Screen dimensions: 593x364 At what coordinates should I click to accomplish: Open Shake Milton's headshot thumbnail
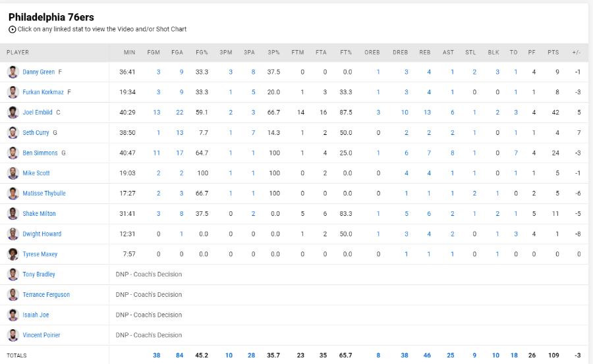click(x=13, y=213)
